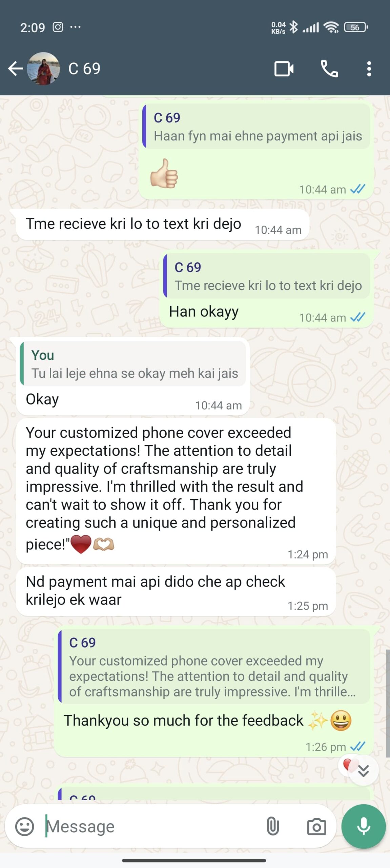
Task: Tap the green microphone voice message button
Action: pos(364,826)
